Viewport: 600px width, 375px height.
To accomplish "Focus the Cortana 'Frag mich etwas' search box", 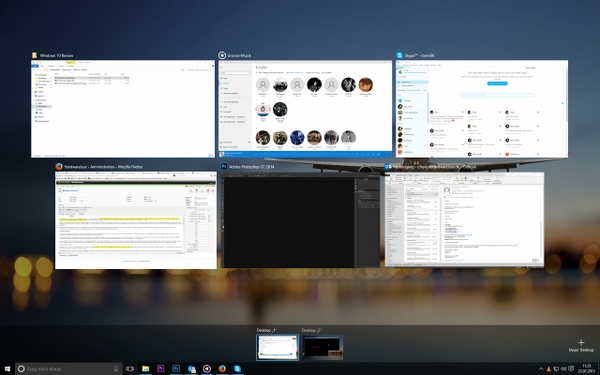I will (69, 369).
